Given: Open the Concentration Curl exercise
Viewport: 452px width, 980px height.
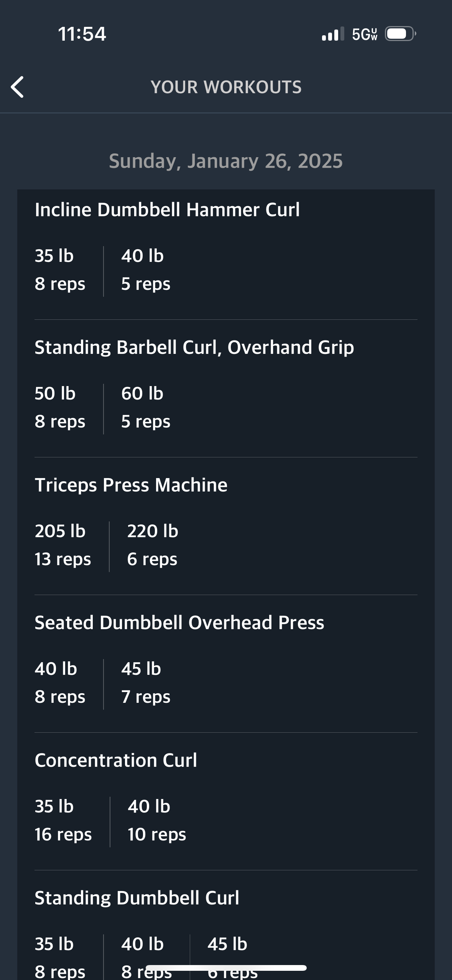Looking at the screenshot, I should pyautogui.click(x=116, y=760).
